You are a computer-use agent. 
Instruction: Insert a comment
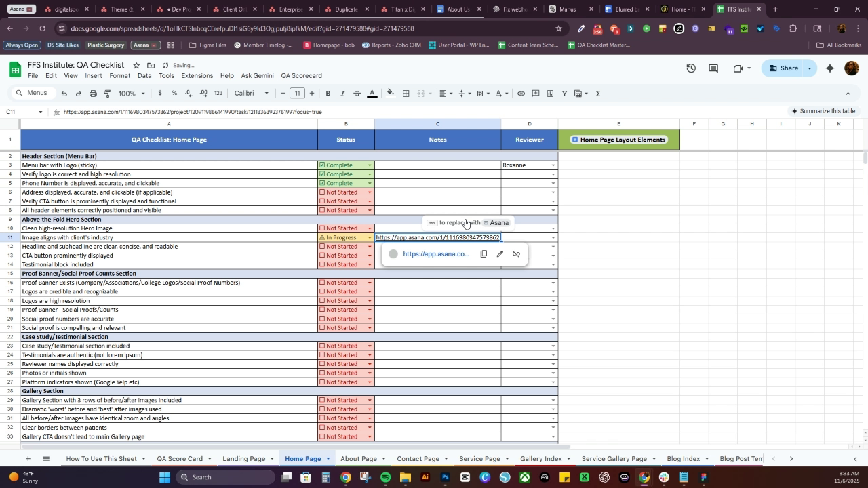point(536,94)
